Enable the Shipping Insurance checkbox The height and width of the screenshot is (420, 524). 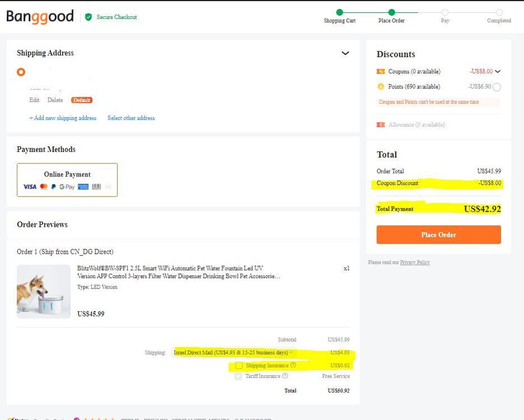point(238,365)
